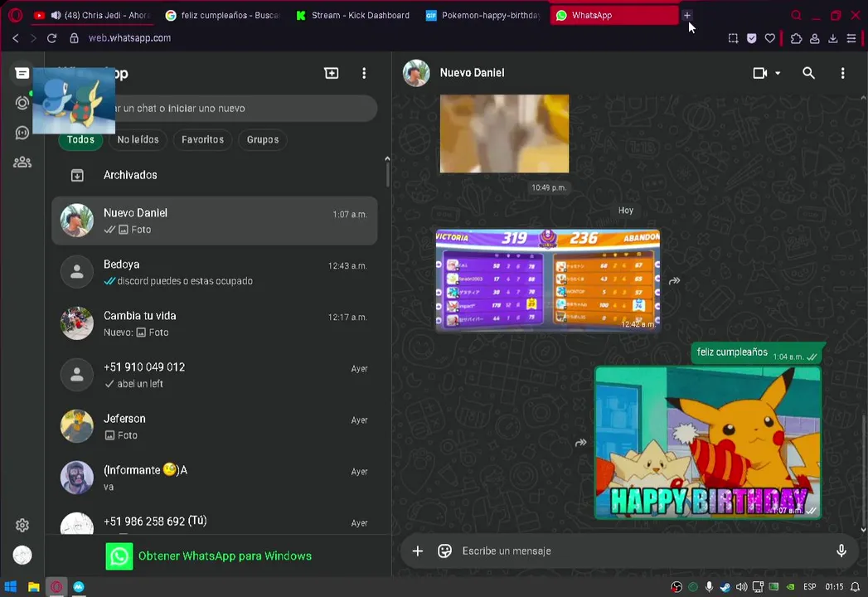The image size is (868, 597).
Task: Open the Cambia tu vida chat
Action: pyautogui.click(x=215, y=323)
